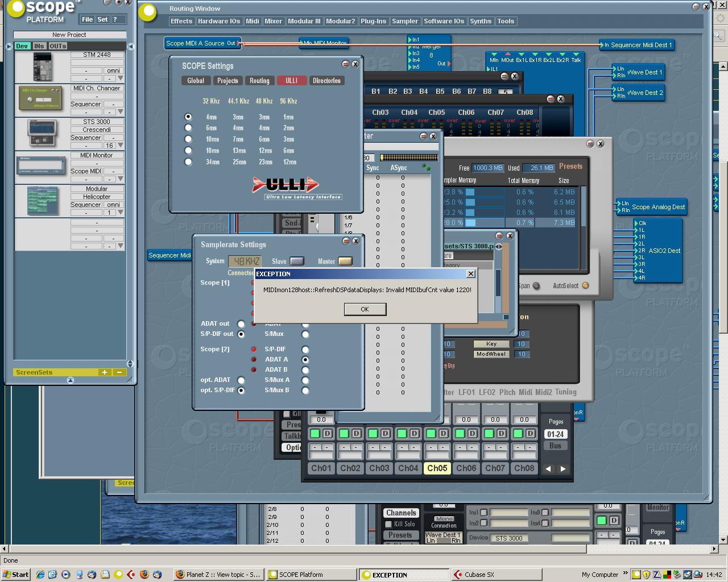Click the previous page left arrow in mixer
This screenshot has width=728, height=582.
[548, 469]
